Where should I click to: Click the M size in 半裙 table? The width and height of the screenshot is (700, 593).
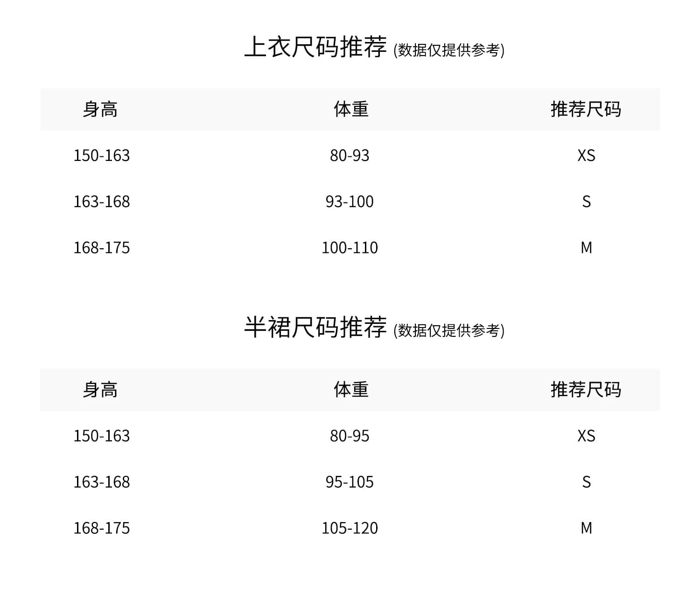pyautogui.click(x=586, y=528)
